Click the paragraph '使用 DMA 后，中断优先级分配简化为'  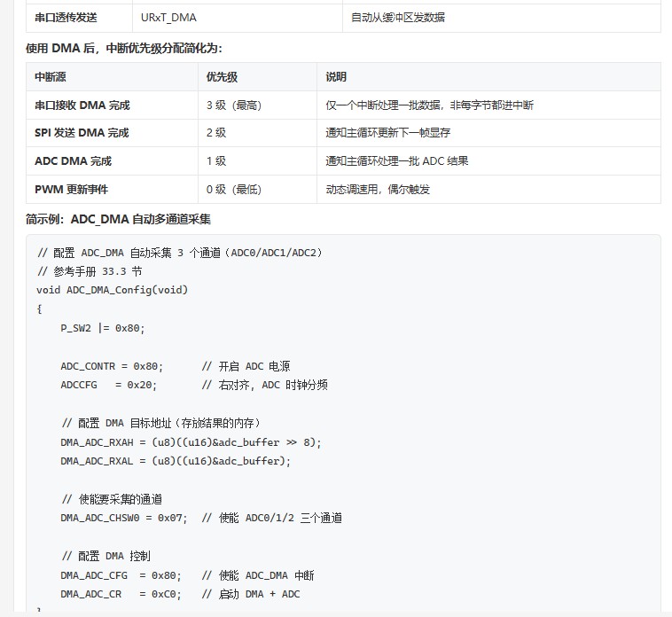coord(124,49)
